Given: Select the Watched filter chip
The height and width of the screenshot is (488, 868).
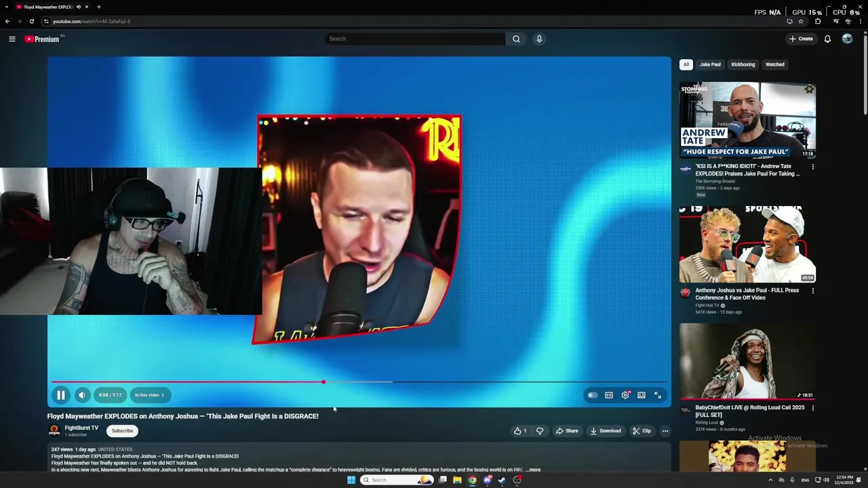Looking at the screenshot, I should (x=774, y=64).
